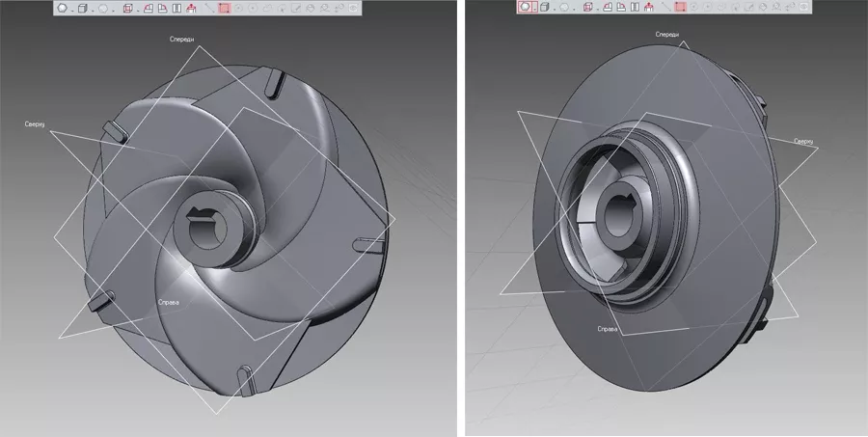The height and width of the screenshot is (437, 868).
Task: Open dropdown arrow beside left toolbar's wireframe cube
Action: tap(138, 10)
